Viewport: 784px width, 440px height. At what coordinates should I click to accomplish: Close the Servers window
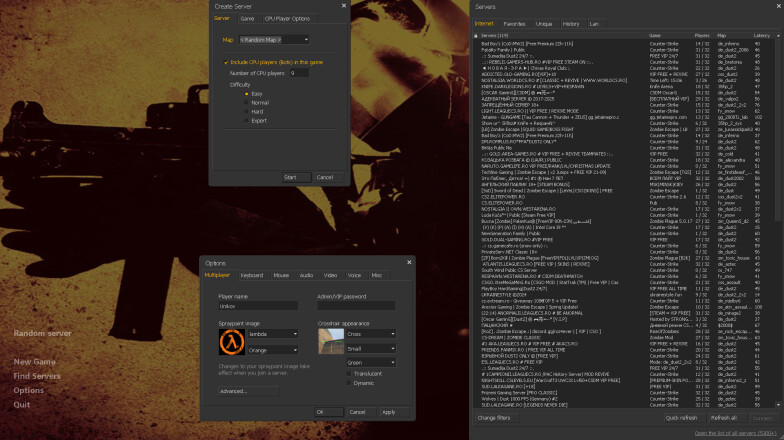[x=780, y=6]
